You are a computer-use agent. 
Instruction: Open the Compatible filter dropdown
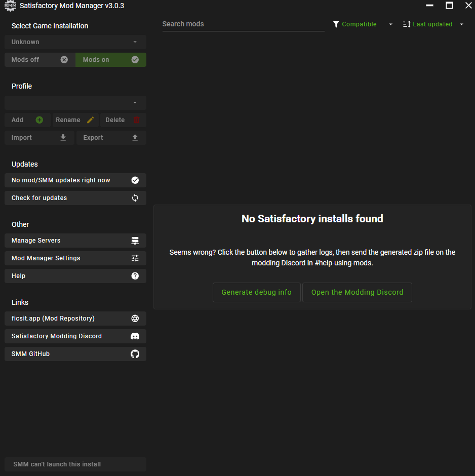click(x=363, y=24)
